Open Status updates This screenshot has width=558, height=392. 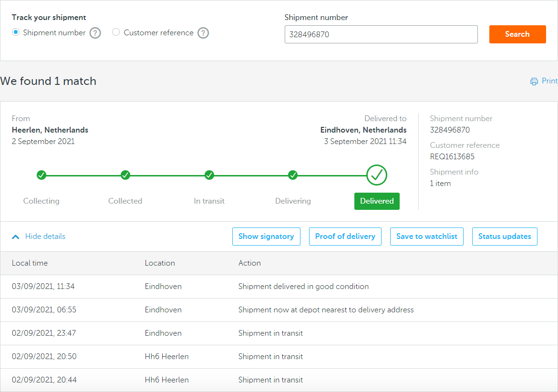[x=504, y=237]
